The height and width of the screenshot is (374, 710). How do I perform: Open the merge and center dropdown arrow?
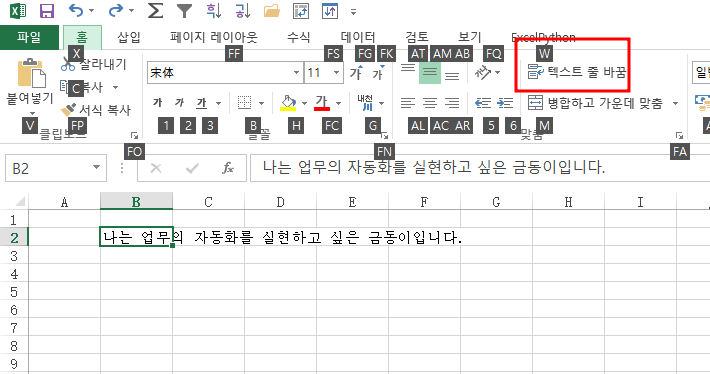[675, 104]
